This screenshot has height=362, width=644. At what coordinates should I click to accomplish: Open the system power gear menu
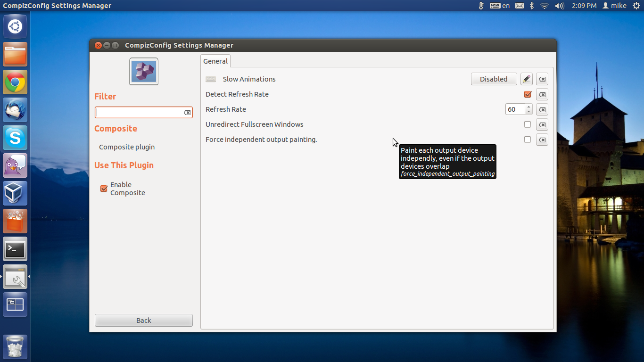(x=636, y=6)
